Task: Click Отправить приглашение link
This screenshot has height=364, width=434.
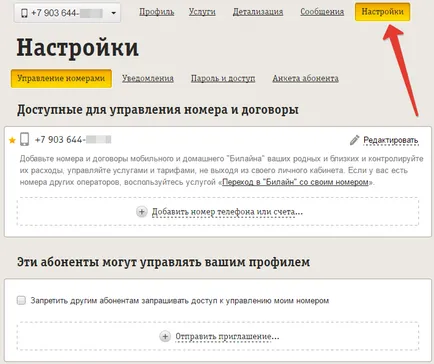Action: coord(227,337)
